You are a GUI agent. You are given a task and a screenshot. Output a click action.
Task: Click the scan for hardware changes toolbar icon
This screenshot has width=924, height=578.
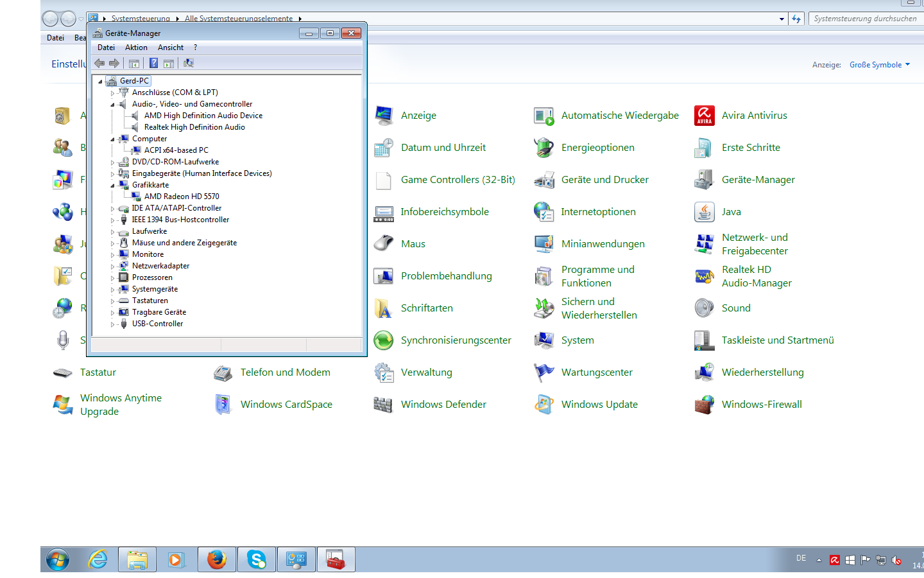click(x=189, y=63)
